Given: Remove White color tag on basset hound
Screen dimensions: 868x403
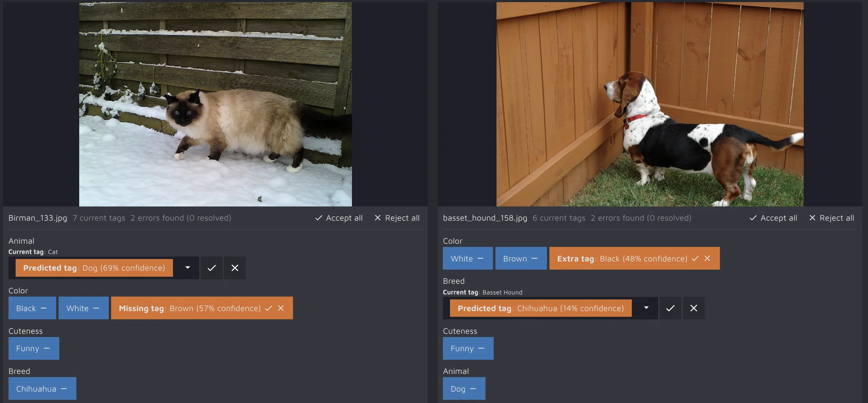Looking at the screenshot, I should coord(481,259).
